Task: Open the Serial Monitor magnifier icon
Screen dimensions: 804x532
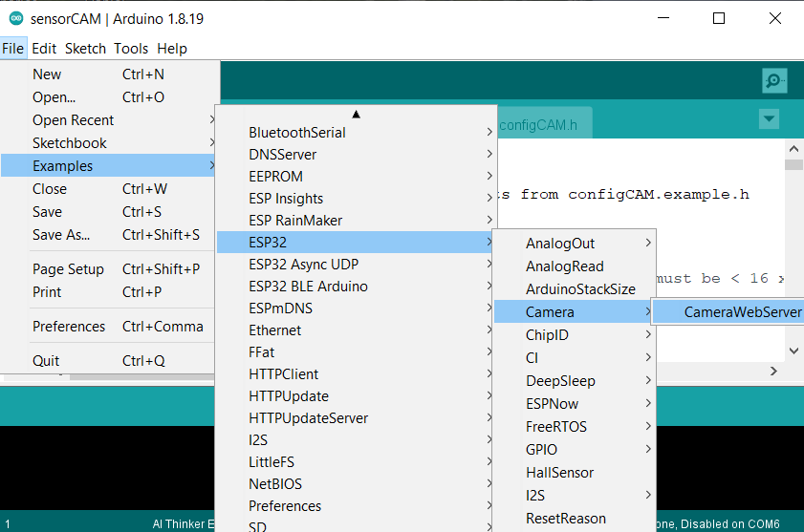Action: (774, 80)
